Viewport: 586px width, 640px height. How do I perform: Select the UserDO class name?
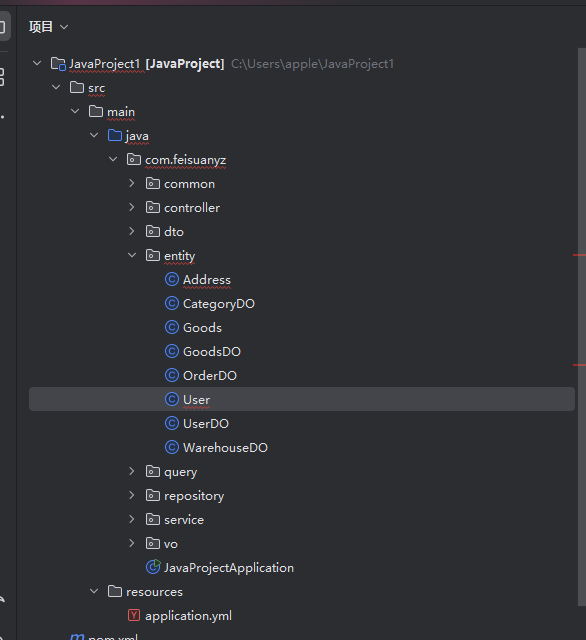206,424
